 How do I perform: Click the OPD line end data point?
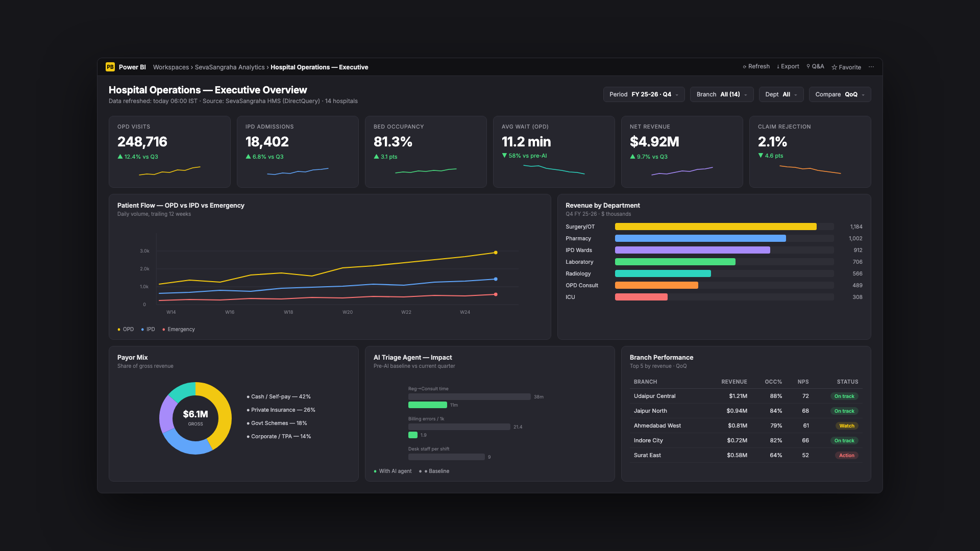point(496,253)
